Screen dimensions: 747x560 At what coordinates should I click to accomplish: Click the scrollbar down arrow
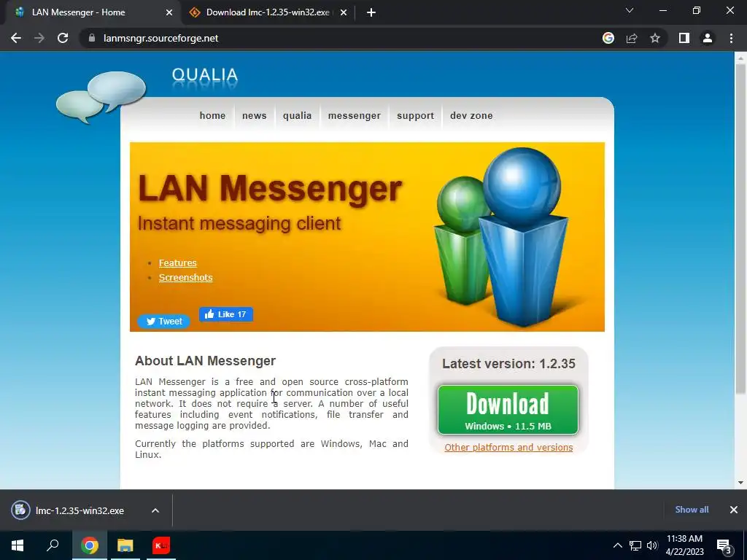740,483
